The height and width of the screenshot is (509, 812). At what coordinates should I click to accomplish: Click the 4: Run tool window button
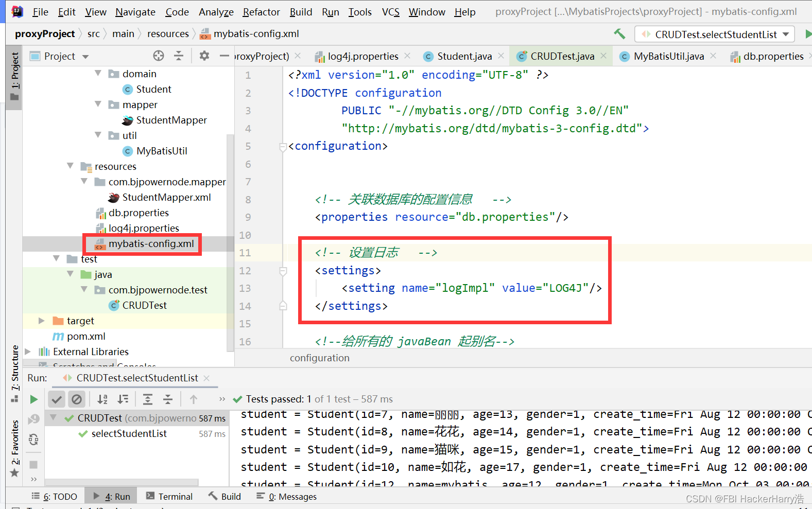point(112,496)
